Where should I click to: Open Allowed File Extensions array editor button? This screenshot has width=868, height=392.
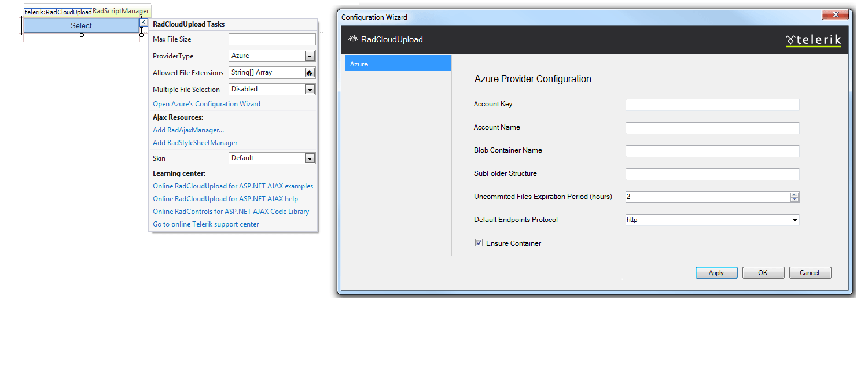310,73
